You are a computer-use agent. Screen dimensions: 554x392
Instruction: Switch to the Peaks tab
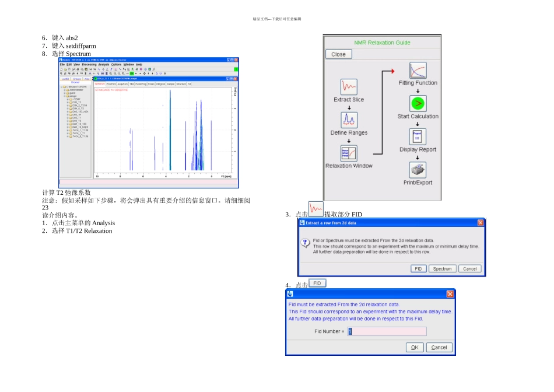[151, 84]
